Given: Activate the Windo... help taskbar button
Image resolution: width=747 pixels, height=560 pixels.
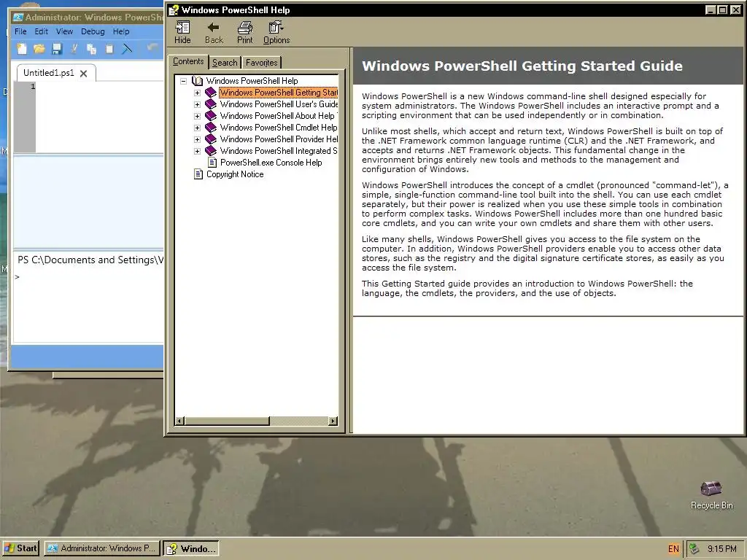Looking at the screenshot, I should click(x=190, y=548).
